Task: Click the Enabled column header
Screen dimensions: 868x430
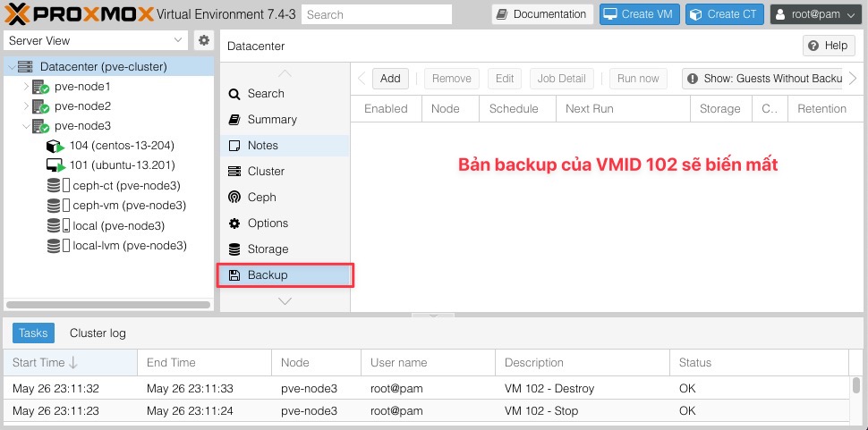Action: click(x=386, y=109)
